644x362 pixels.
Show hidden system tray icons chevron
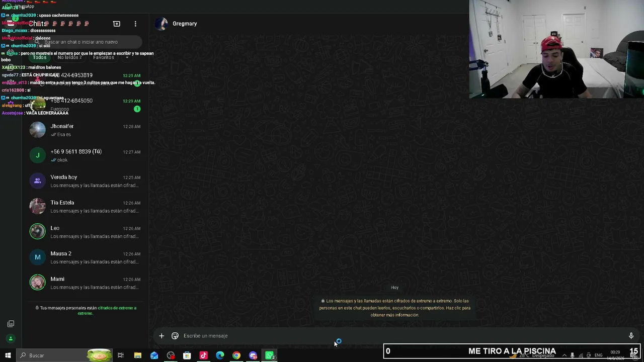[564, 355]
